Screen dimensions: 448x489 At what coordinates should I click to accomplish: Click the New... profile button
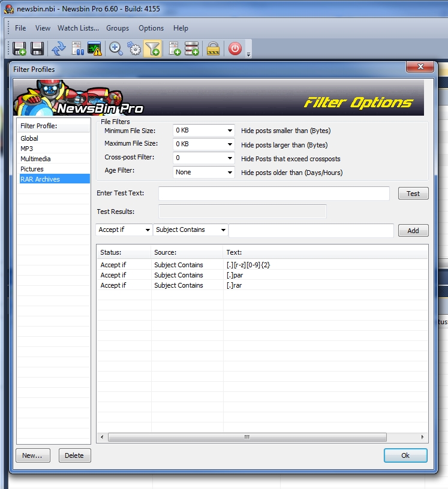33,455
